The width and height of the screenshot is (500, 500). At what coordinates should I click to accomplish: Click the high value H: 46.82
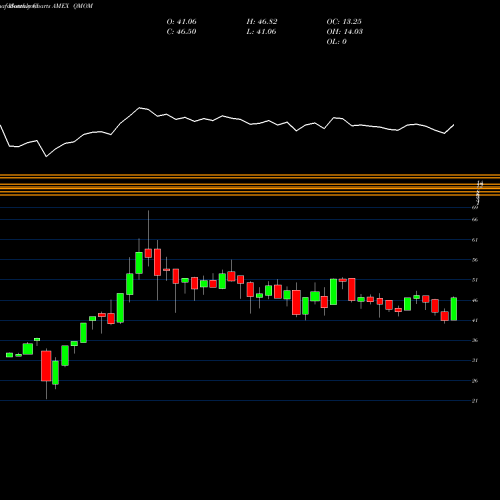[x=262, y=22]
